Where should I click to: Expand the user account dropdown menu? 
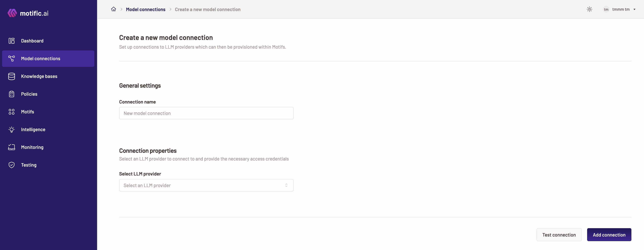click(x=634, y=9)
